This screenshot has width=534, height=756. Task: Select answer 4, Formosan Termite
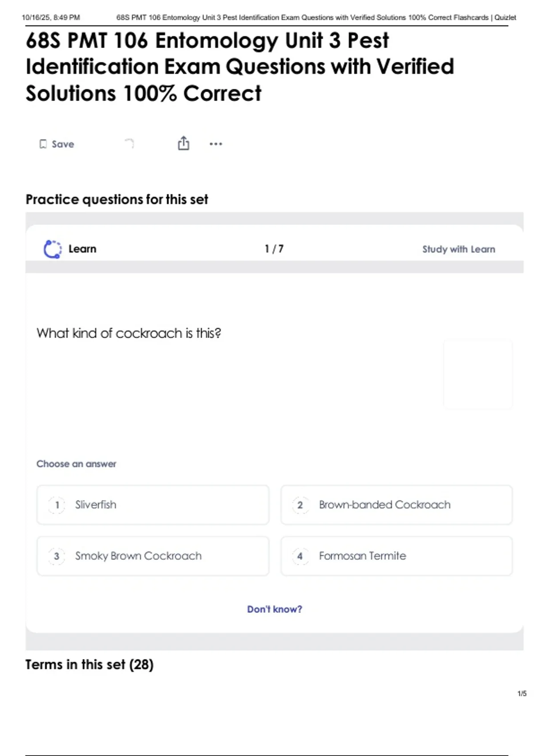pos(396,556)
